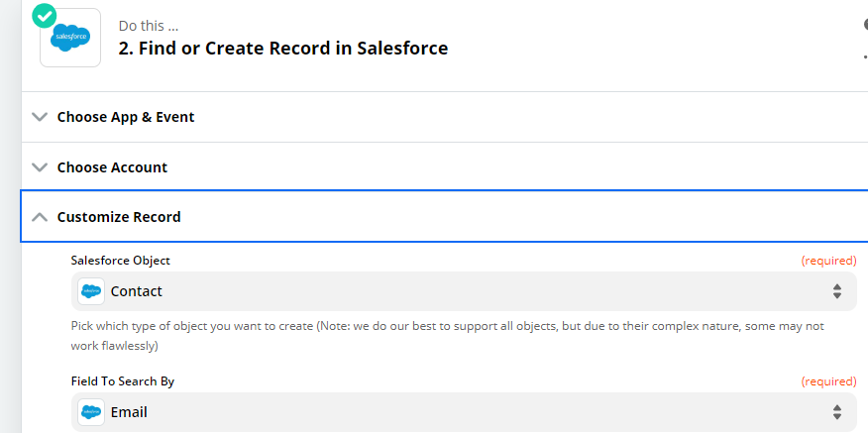Click the 'Do this ...' step label

[x=149, y=26]
